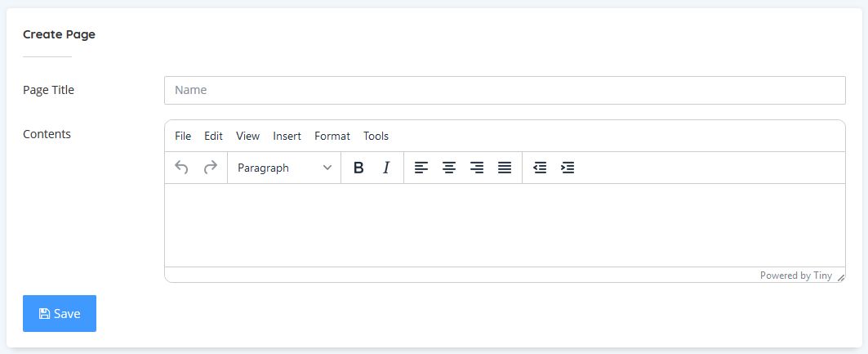This screenshot has width=868, height=354.
Task: Click the Redo arrow icon
Action: point(210,168)
